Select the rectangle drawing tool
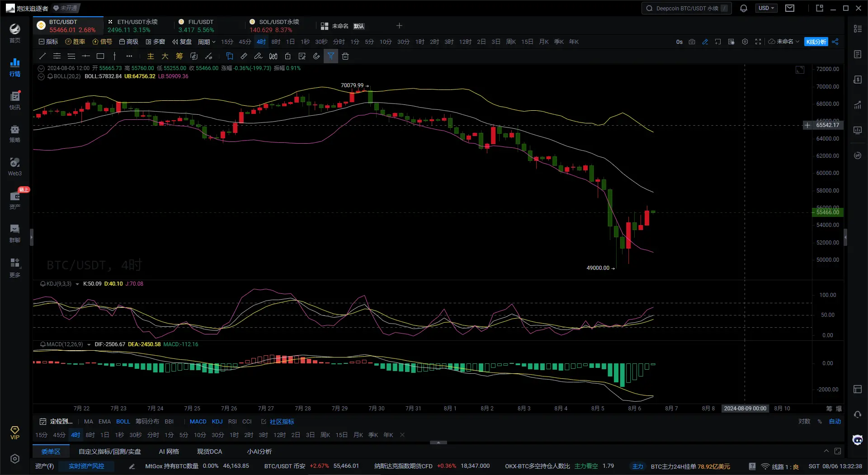Screen dimensions: 868x475 [x=100, y=56]
